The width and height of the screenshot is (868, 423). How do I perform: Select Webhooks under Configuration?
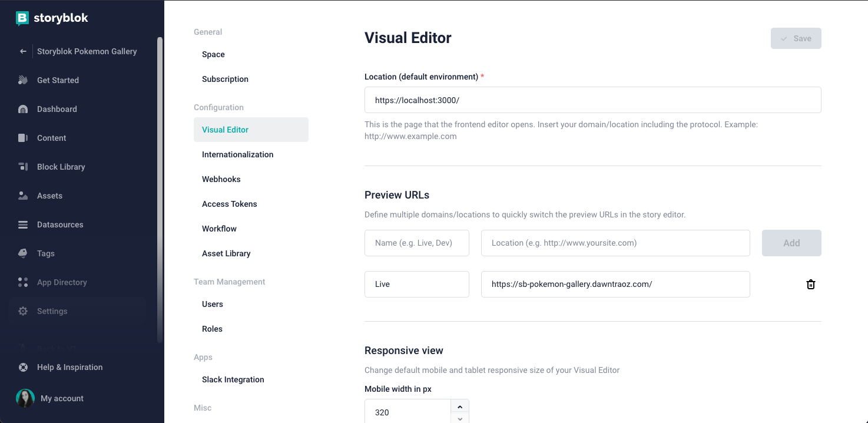pyautogui.click(x=221, y=179)
